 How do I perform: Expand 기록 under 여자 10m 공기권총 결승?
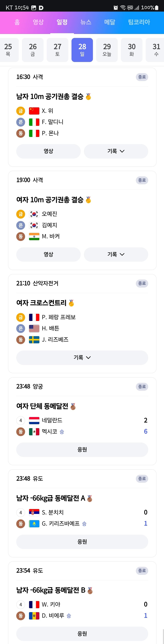click(116, 255)
